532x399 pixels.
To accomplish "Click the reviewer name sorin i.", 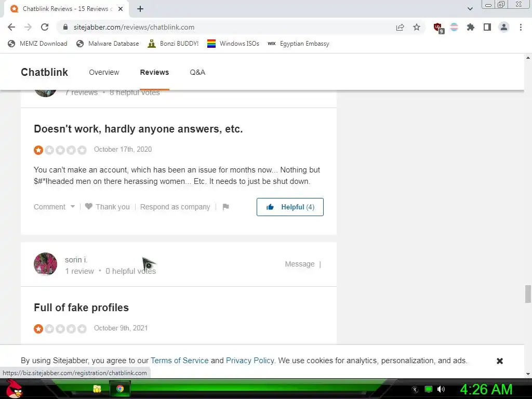I will pyautogui.click(x=76, y=260).
